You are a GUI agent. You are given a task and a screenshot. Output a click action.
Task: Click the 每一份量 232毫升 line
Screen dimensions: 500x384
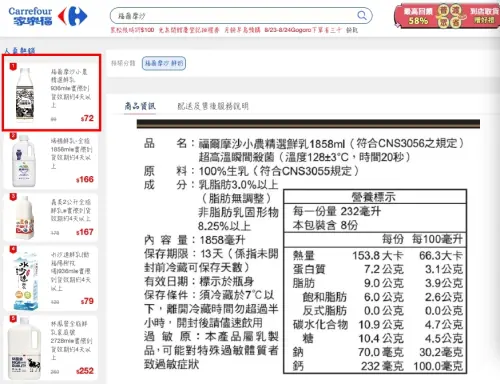coord(337,211)
